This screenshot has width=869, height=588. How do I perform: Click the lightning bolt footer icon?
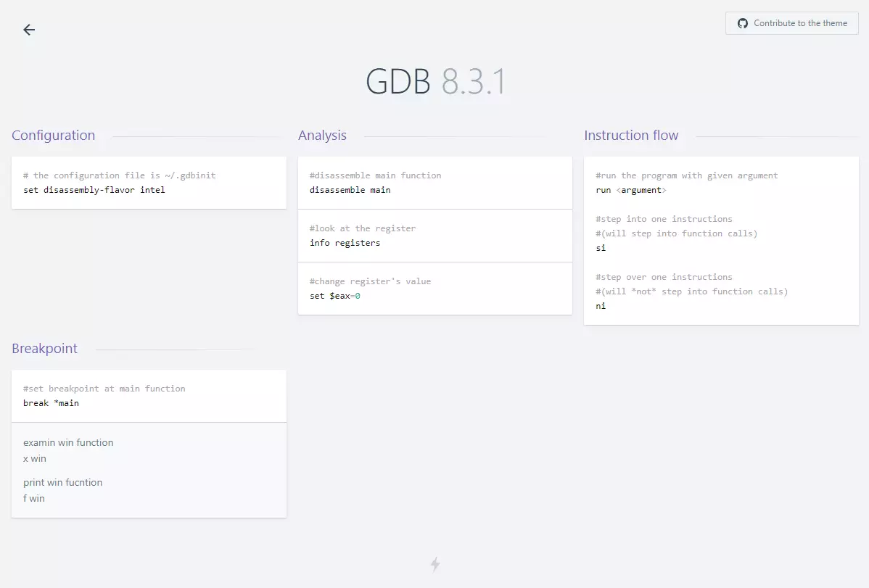[x=435, y=564]
